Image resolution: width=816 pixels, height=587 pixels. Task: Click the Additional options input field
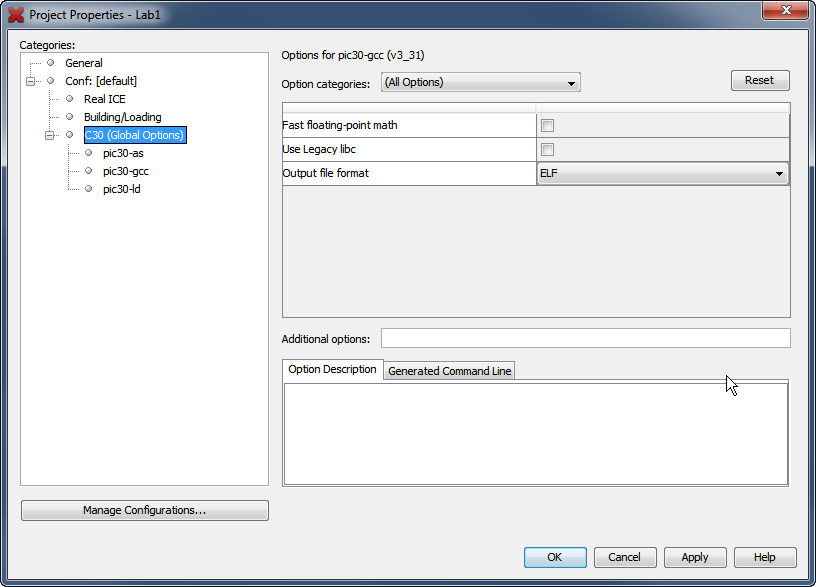pyautogui.click(x=585, y=338)
